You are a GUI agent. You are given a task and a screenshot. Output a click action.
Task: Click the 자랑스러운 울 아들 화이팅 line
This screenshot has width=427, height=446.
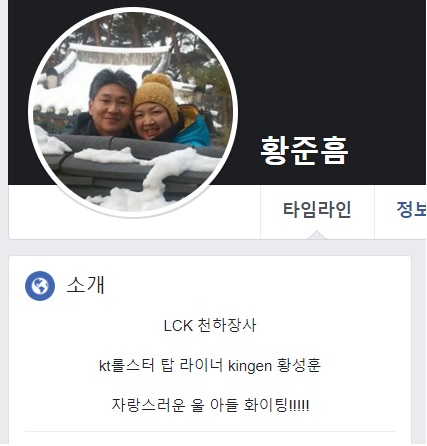[x=210, y=405]
